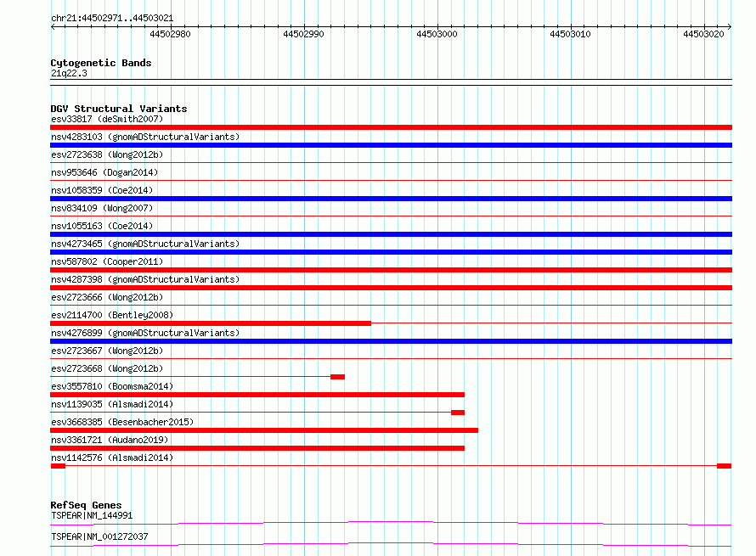The height and width of the screenshot is (556, 756).
Task: Click the red bar below nsv587802
Action: point(391,270)
